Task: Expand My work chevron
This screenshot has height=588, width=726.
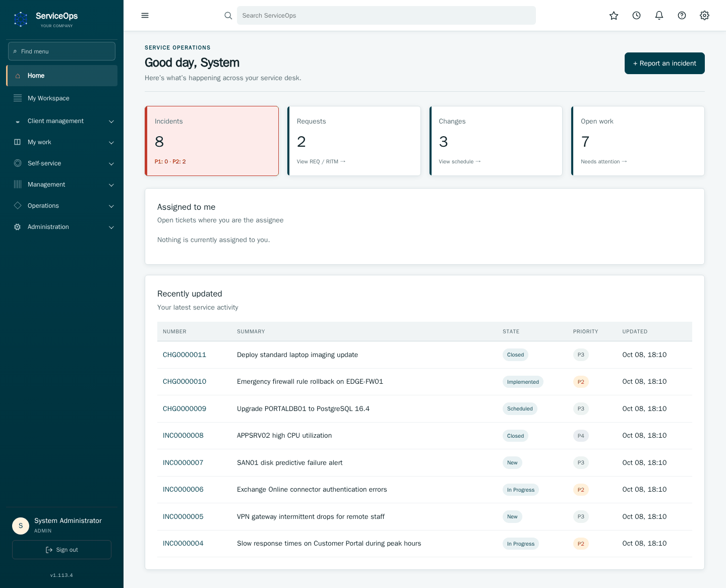Action: tap(111, 143)
